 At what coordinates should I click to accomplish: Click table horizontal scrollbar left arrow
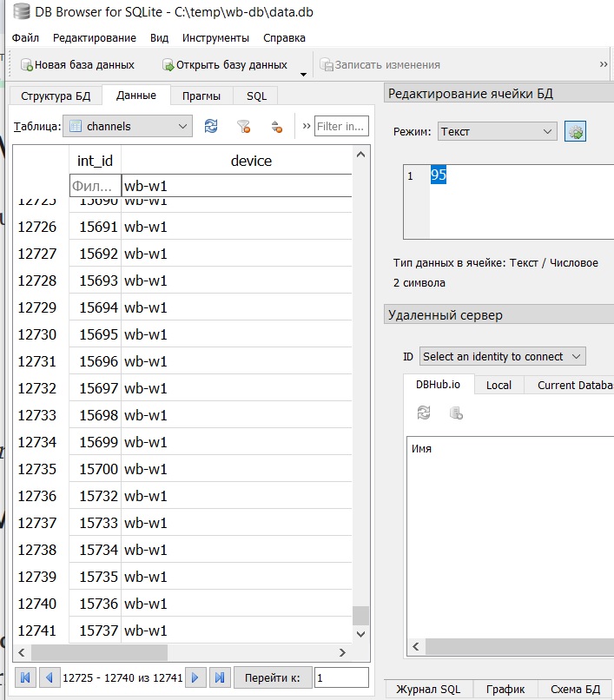click(22, 653)
